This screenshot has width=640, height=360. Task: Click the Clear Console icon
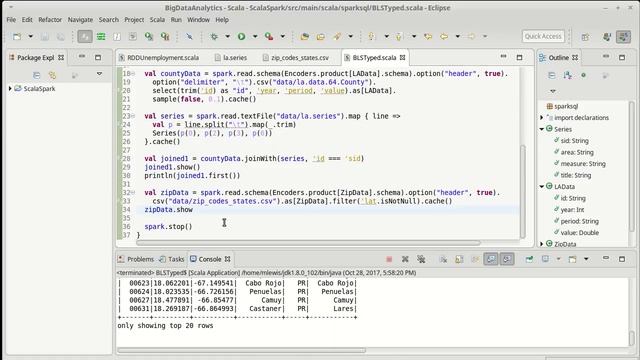tap(443, 259)
